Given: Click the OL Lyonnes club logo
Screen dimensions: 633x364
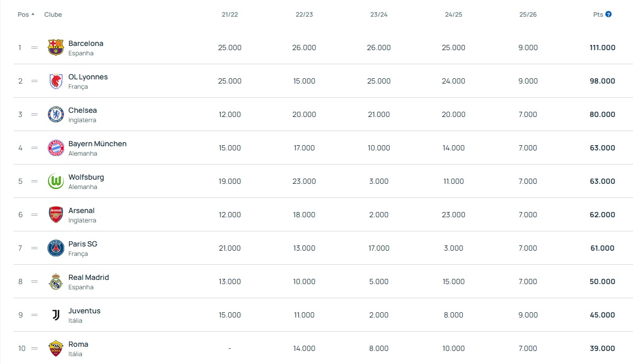Looking at the screenshot, I should click(56, 81).
